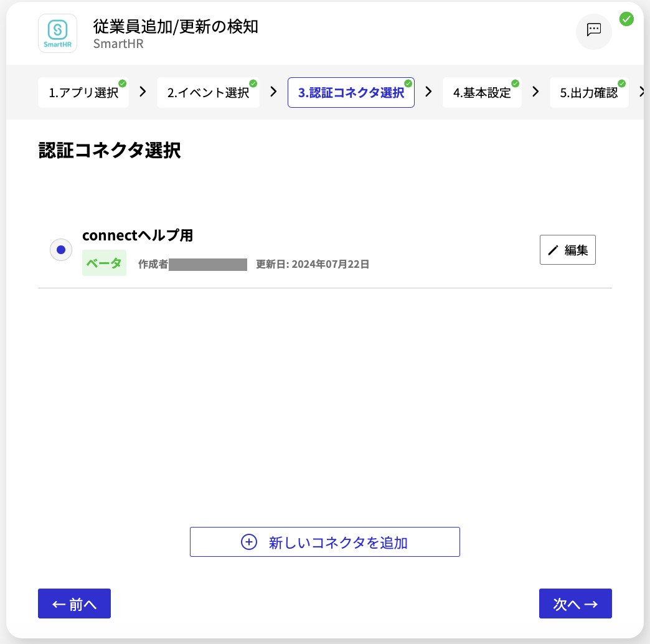Click the connectヘルプ用 connector name
The image size is (650, 644).
138,235
